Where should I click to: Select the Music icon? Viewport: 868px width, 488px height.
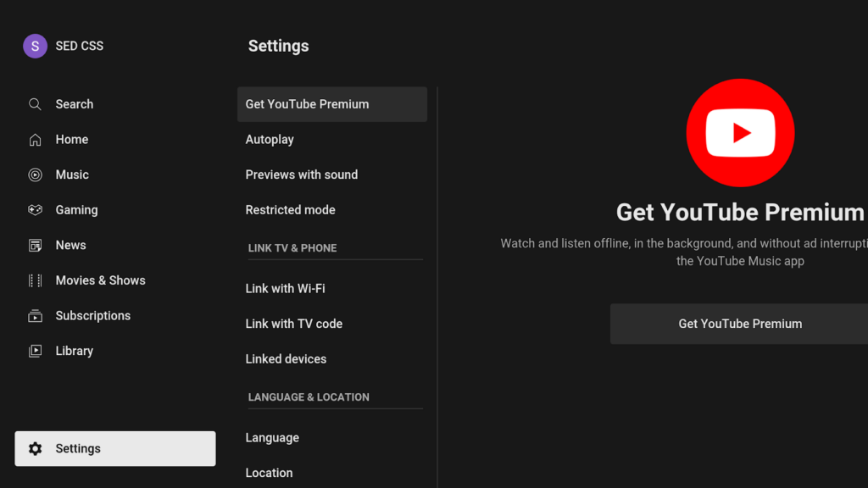point(35,175)
